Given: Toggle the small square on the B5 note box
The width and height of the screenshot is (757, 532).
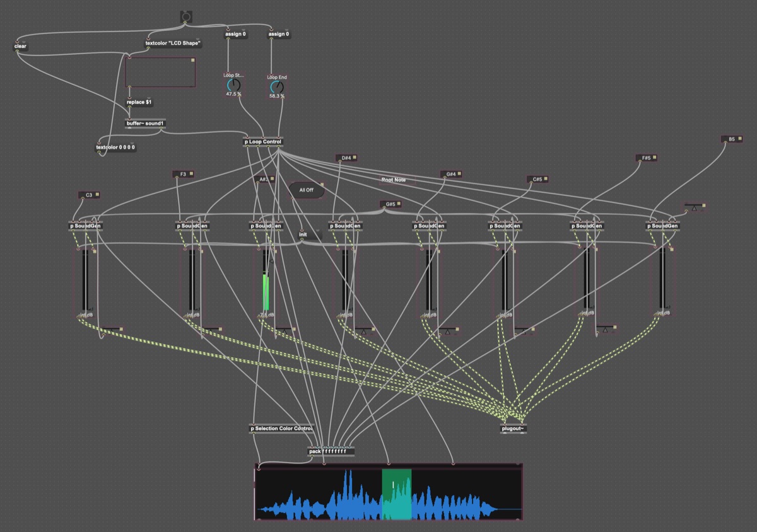Looking at the screenshot, I should tap(741, 139).
